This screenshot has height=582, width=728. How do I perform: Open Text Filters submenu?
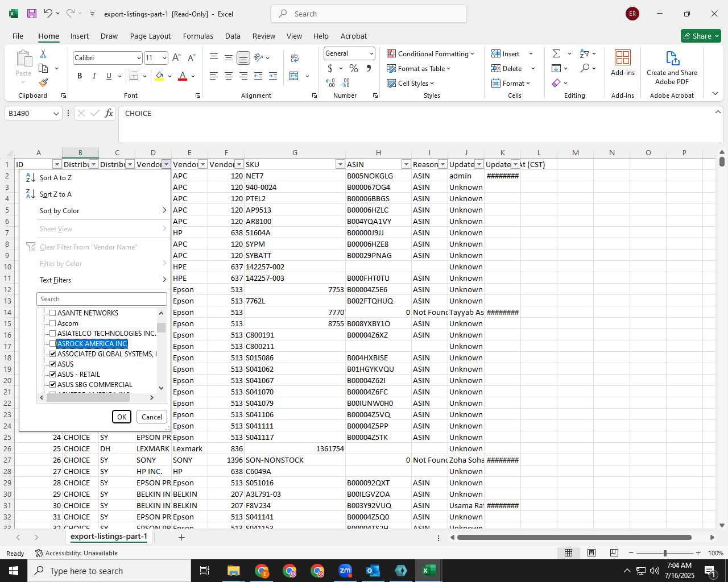[95, 280]
